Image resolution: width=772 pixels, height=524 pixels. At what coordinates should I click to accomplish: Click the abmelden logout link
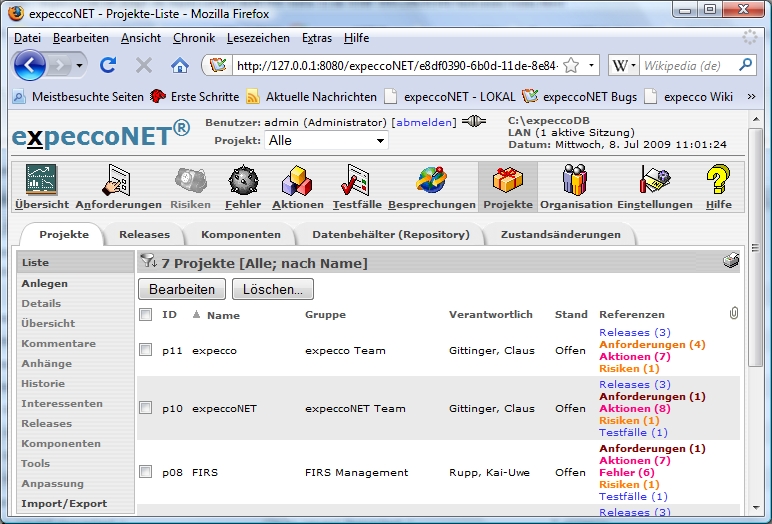click(423, 122)
